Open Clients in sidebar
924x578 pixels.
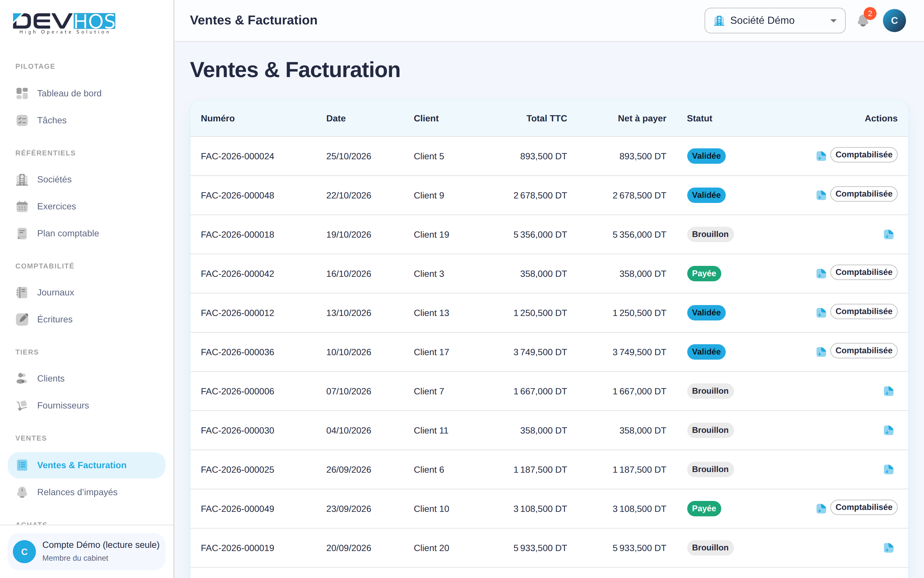(x=86, y=379)
